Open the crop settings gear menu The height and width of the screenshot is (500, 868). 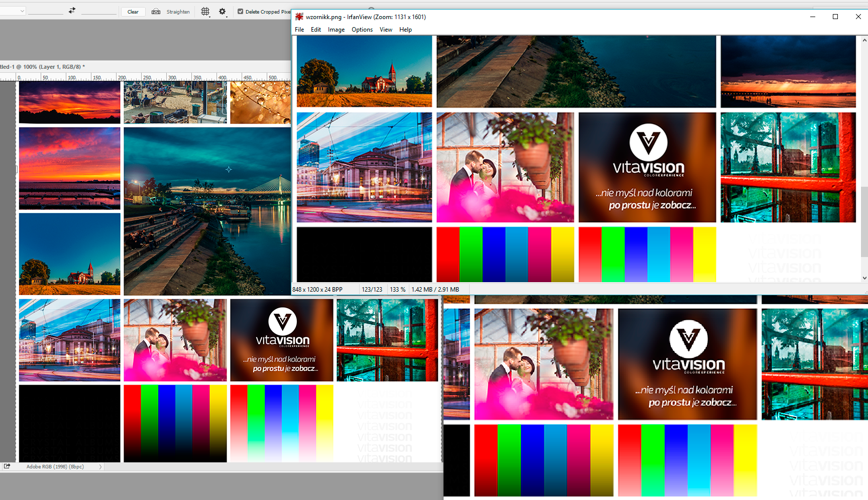pos(222,12)
